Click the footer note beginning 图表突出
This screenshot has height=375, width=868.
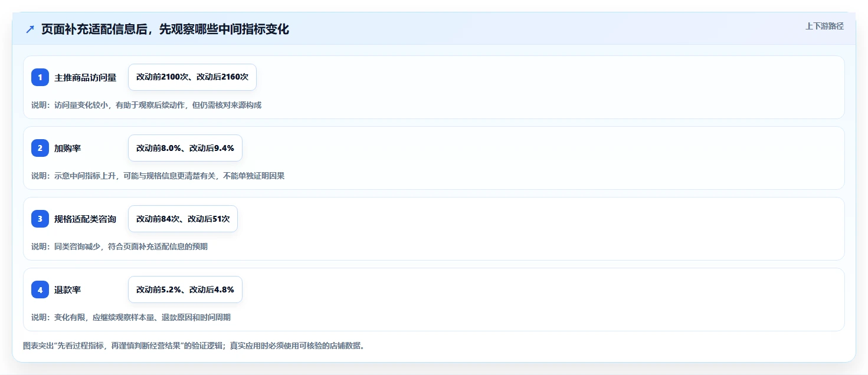tap(194, 346)
